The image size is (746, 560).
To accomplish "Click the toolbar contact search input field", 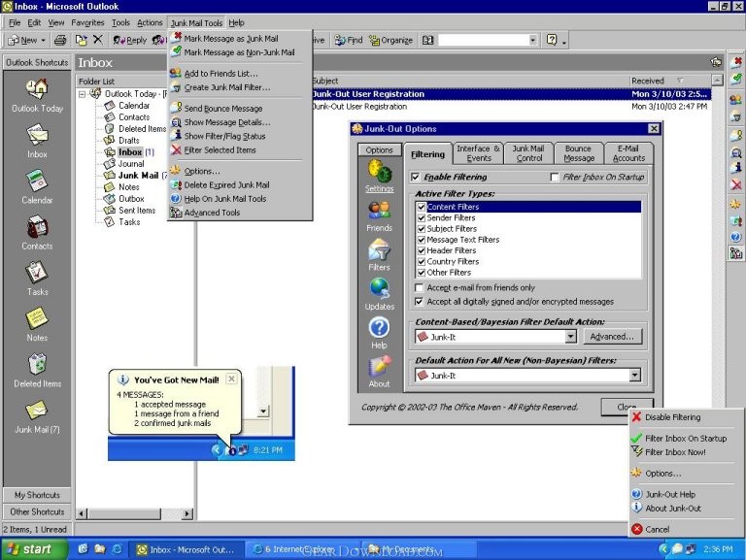I will pos(483,41).
